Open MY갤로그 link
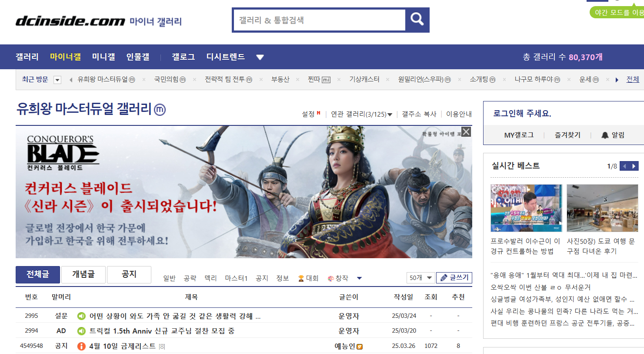644x354 pixels. pyautogui.click(x=519, y=135)
